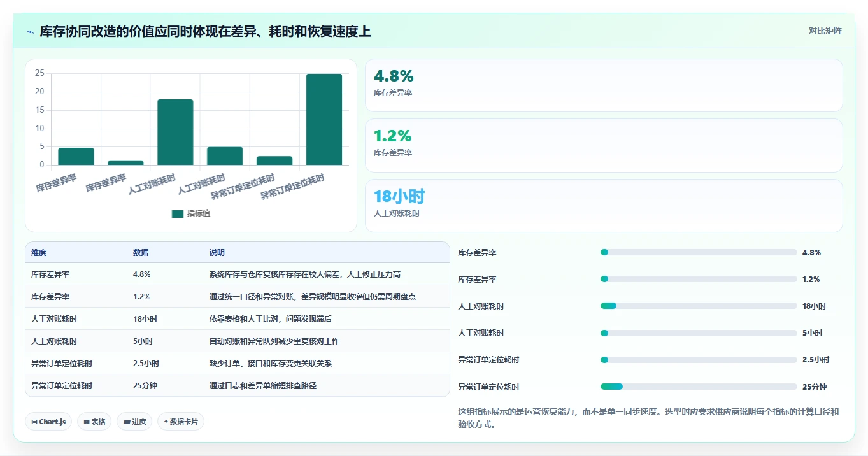The width and height of the screenshot is (868, 456).
Task: Click the progress bar in the 18小时 row
Action: click(699, 306)
